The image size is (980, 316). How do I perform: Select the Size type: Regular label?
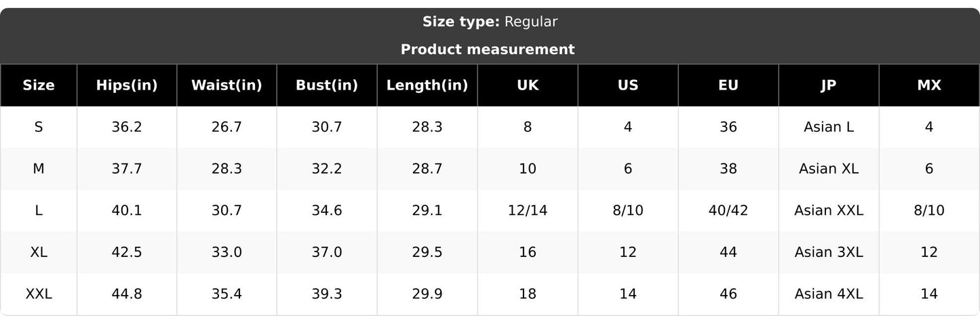(x=490, y=22)
